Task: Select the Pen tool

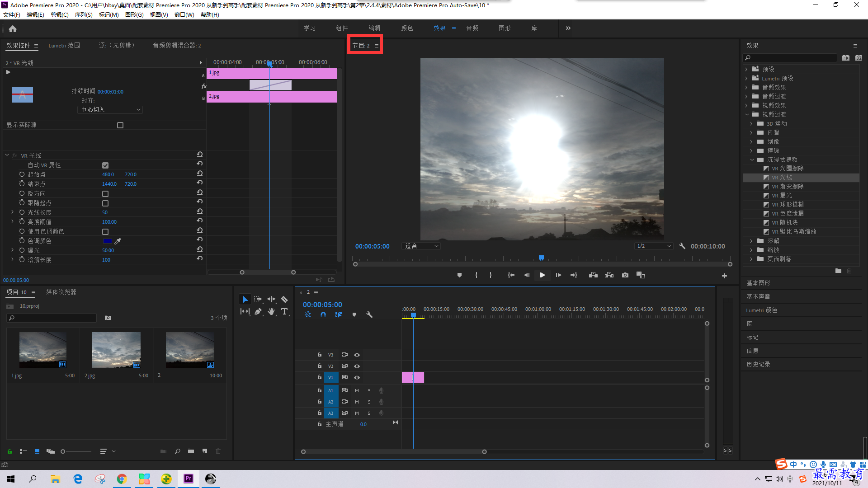Action: 258,311
